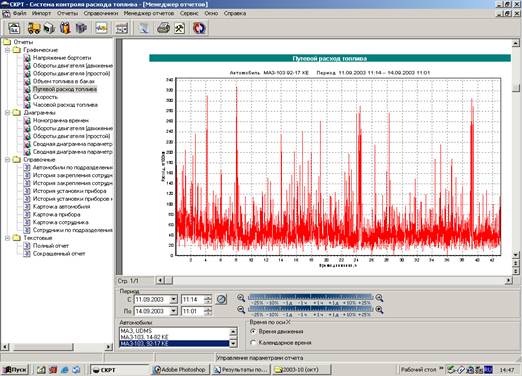Click the lower period range slider
The width and height of the screenshot is (522, 376).
point(310,309)
